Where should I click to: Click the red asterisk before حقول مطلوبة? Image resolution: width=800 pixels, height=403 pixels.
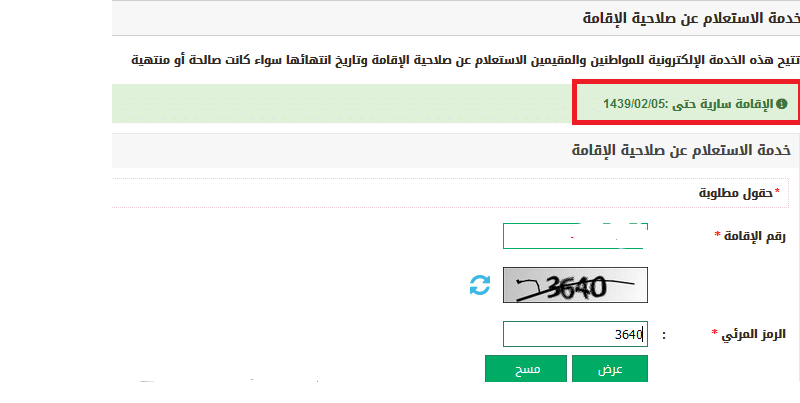click(x=777, y=191)
